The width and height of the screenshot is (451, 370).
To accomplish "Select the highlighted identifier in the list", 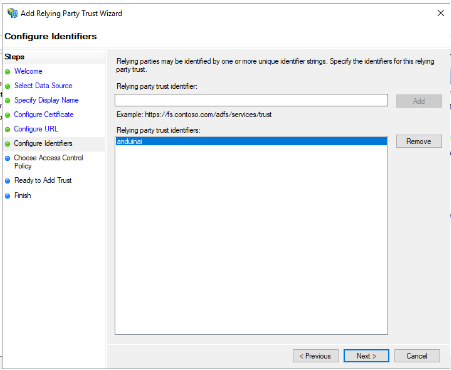I will point(251,141).
